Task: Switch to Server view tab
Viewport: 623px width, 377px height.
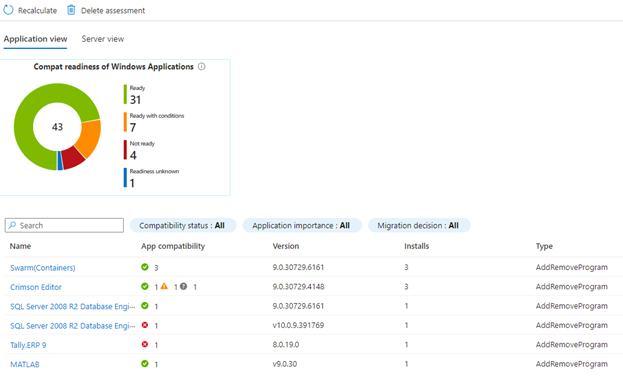Action: (x=103, y=39)
